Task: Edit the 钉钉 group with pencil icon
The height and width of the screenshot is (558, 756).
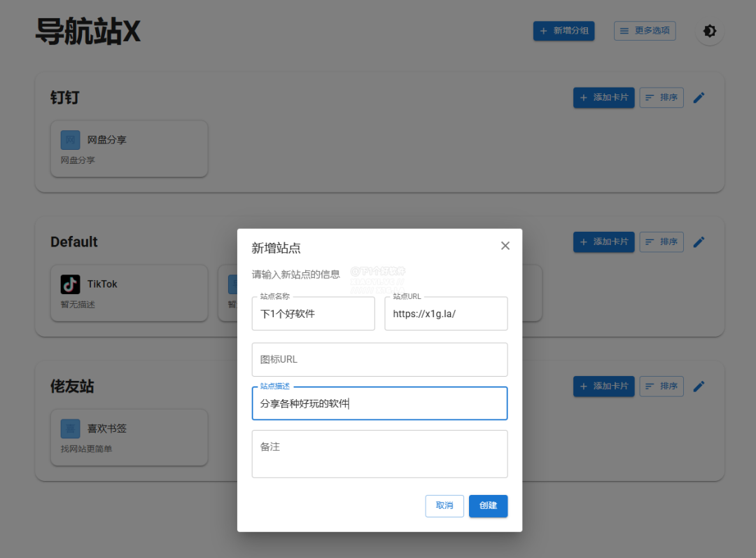Action: point(699,97)
